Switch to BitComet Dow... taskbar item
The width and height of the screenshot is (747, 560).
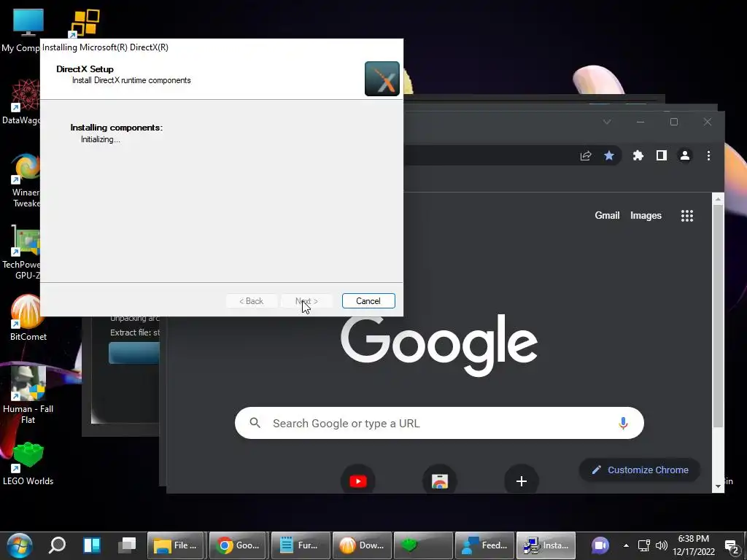point(361,545)
